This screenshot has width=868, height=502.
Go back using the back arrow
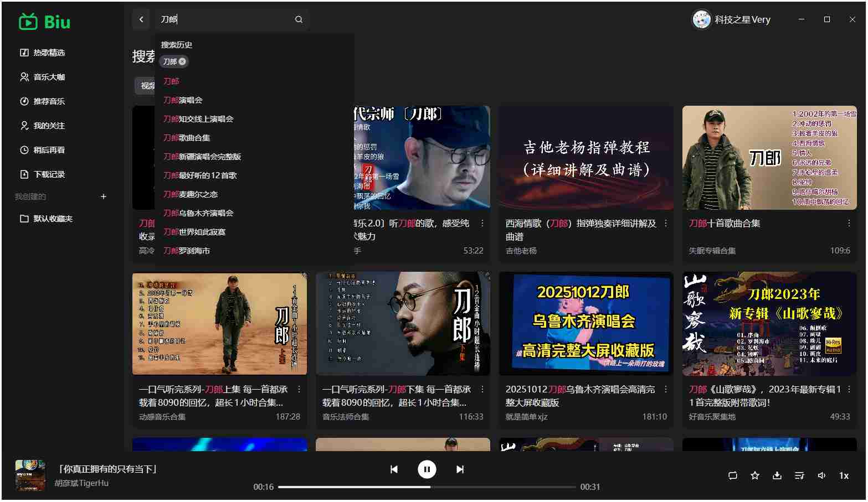(141, 19)
